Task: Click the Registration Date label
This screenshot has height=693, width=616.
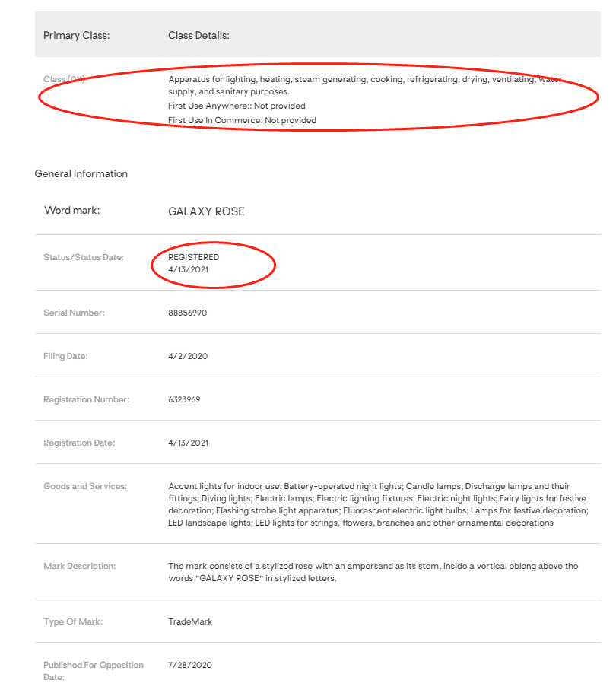Action: [79, 443]
